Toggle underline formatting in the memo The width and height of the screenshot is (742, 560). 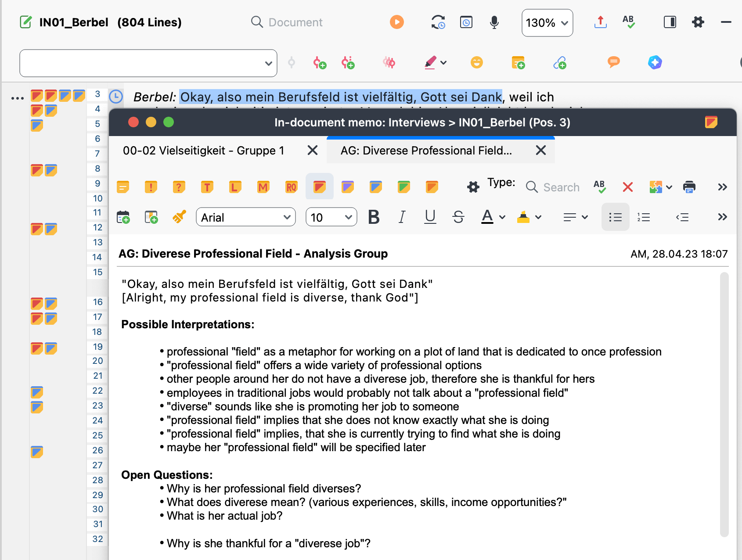[x=430, y=216]
